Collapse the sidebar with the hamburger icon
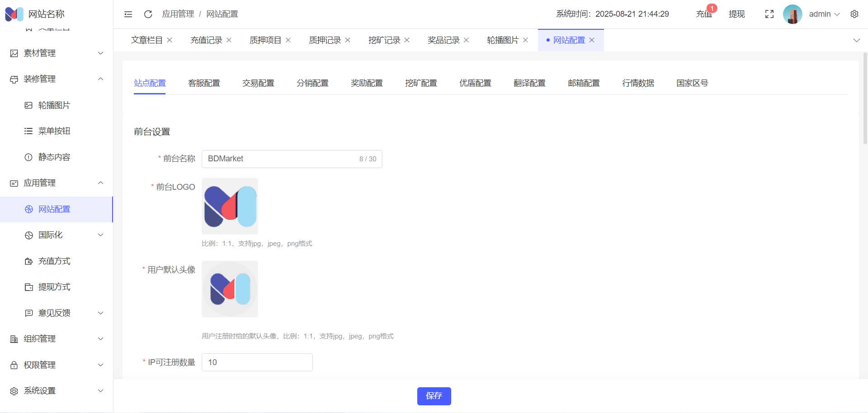The image size is (868, 413). [x=128, y=14]
